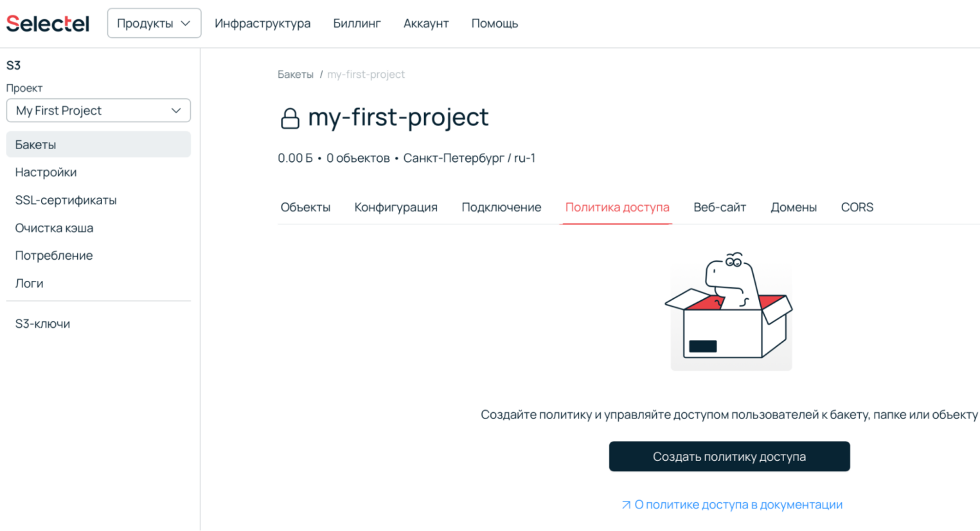Open О политике доступа в документации link

pos(738,505)
